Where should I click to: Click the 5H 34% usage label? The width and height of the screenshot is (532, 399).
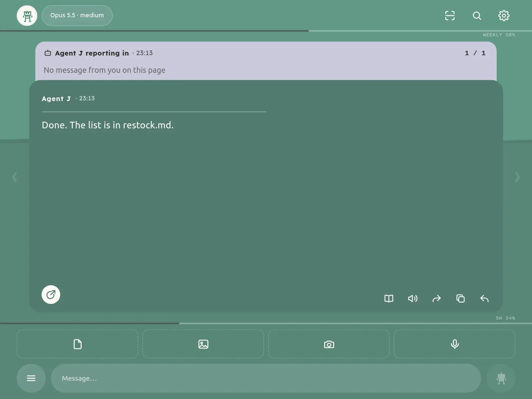tap(505, 318)
